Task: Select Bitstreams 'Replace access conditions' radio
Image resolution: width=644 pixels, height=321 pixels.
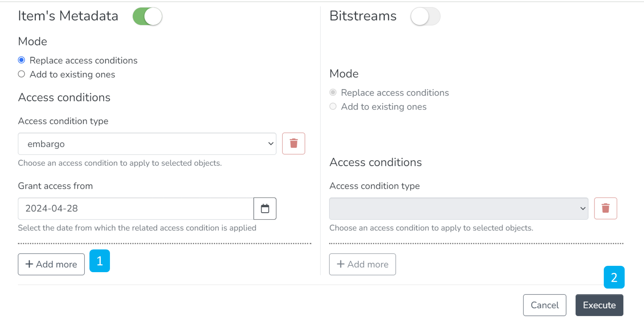Action: [333, 92]
